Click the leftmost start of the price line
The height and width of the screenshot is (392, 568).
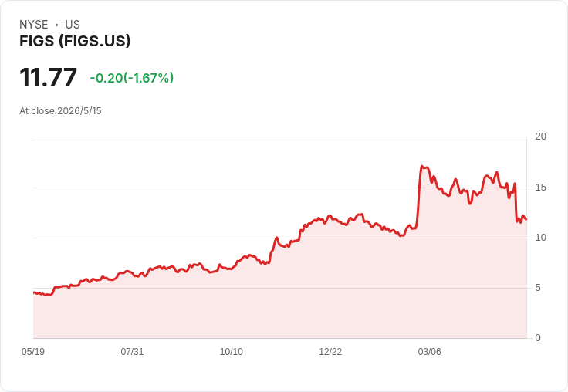point(34,292)
